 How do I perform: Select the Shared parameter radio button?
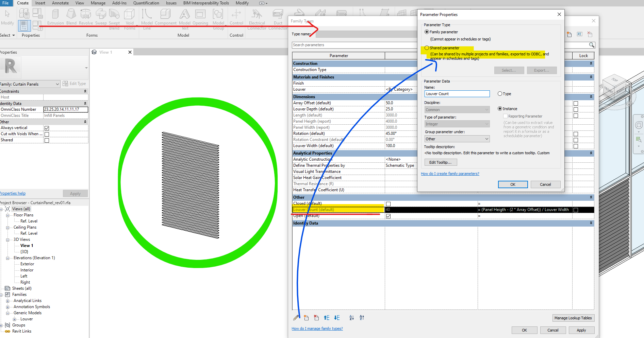[427, 48]
